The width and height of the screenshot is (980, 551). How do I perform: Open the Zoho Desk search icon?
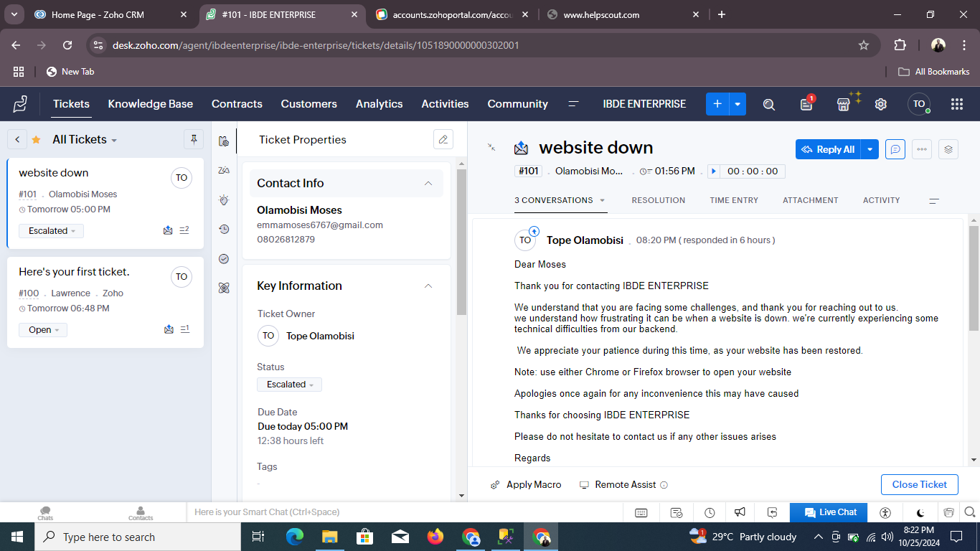coord(769,104)
